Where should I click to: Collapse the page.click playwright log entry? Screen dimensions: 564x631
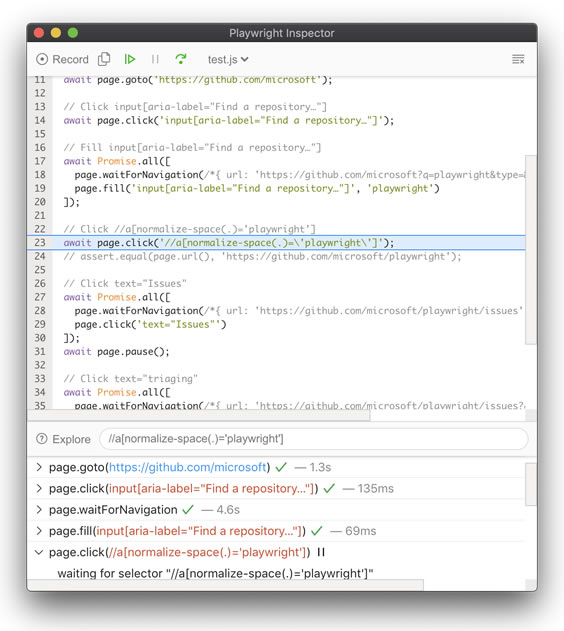(39, 552)
